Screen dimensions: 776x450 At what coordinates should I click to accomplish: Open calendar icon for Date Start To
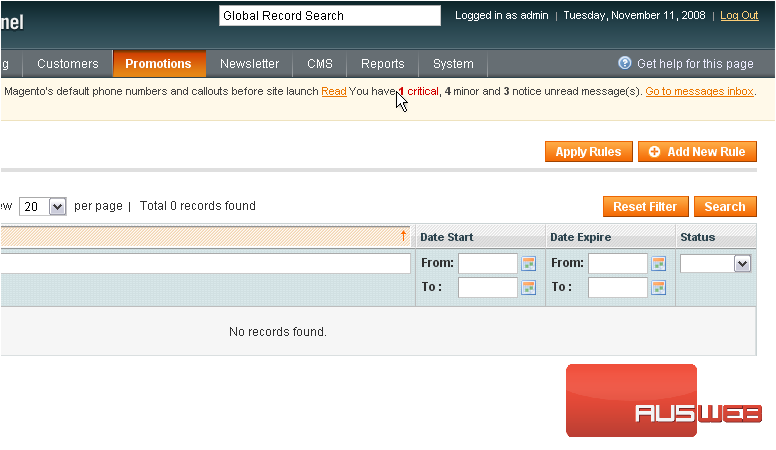coord(529,288)
